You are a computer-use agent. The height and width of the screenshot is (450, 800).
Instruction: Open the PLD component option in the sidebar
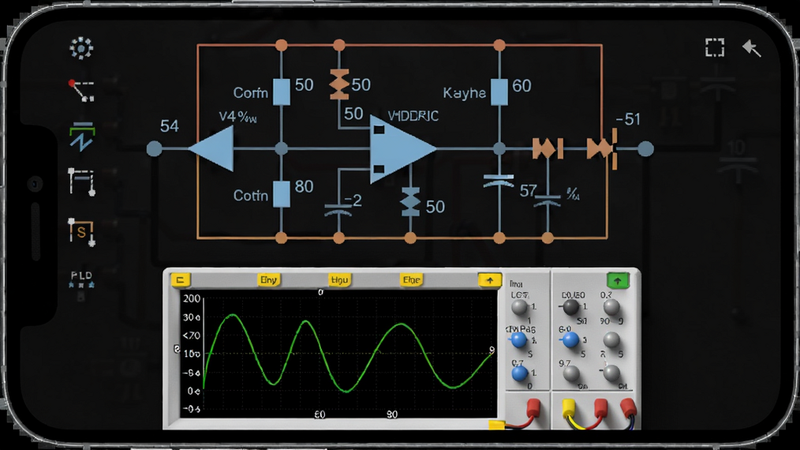click(81, 280)
